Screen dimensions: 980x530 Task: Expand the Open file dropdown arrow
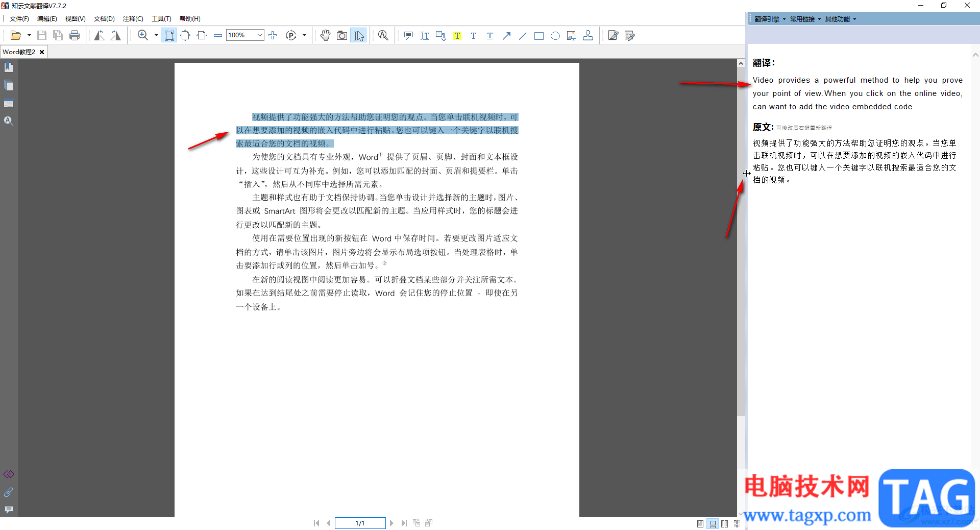coord(29,35)
